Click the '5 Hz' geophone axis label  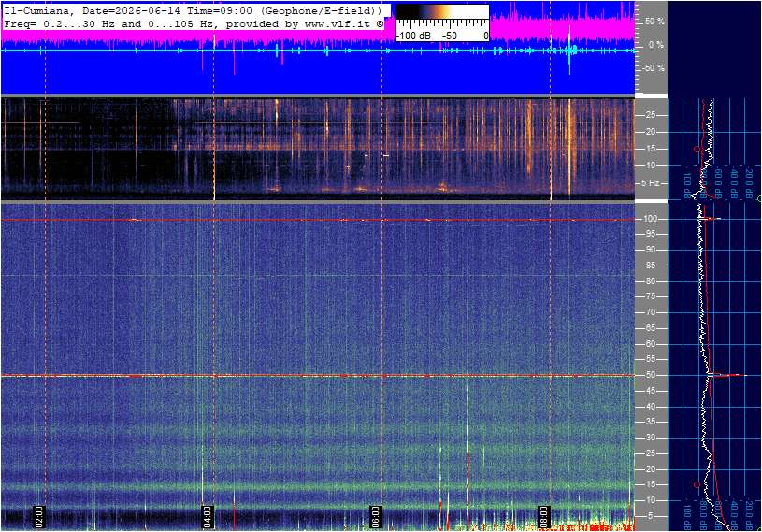(x=651, y=182)
